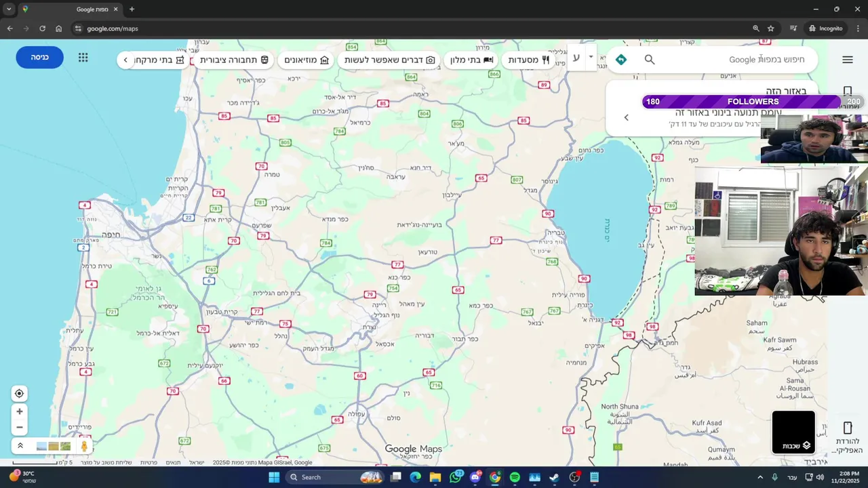Viewport: 868px width, 488px height.
Task: Open Privacy (פרטיות) link in footer
Action: (x=149, y=462)
